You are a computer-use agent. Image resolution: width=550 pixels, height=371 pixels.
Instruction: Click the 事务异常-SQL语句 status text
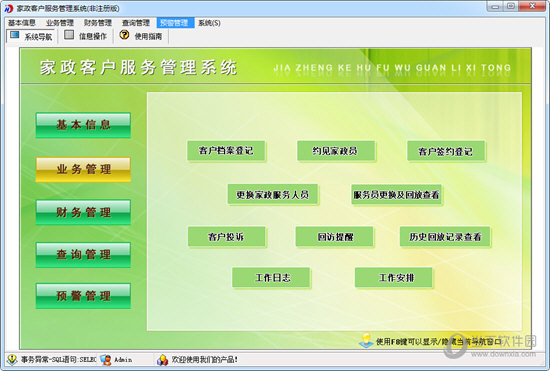(x=59, y=360)
